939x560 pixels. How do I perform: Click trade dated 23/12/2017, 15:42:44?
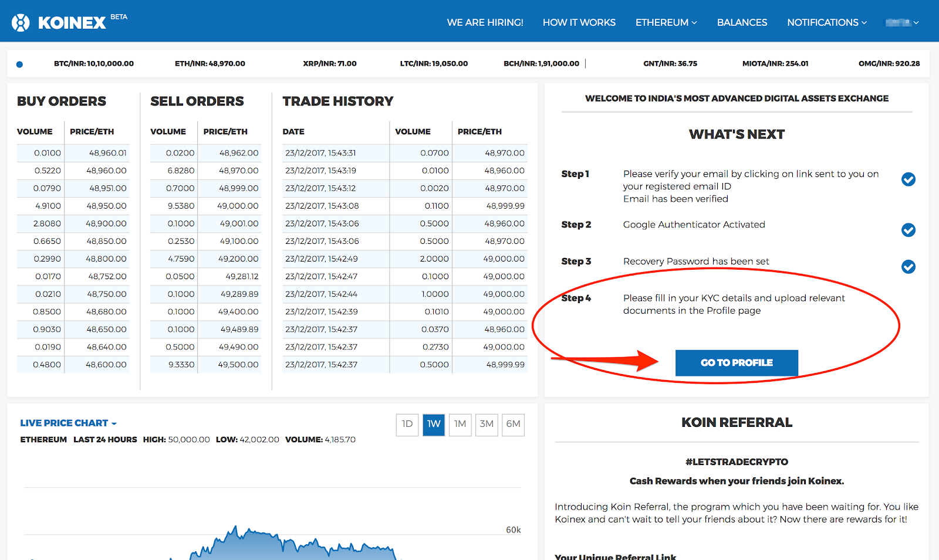(322, 294)
